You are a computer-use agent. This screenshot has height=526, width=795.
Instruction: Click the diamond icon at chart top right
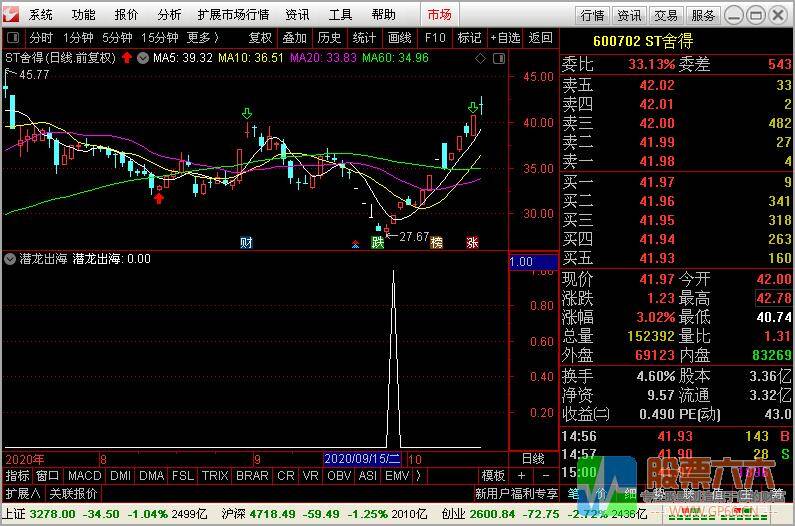[x=480, y=59]
